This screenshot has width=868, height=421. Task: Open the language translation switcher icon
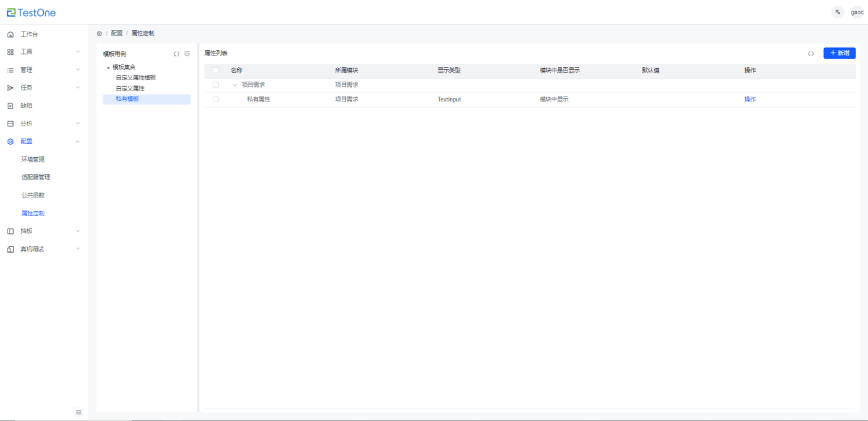coord(838,12)
